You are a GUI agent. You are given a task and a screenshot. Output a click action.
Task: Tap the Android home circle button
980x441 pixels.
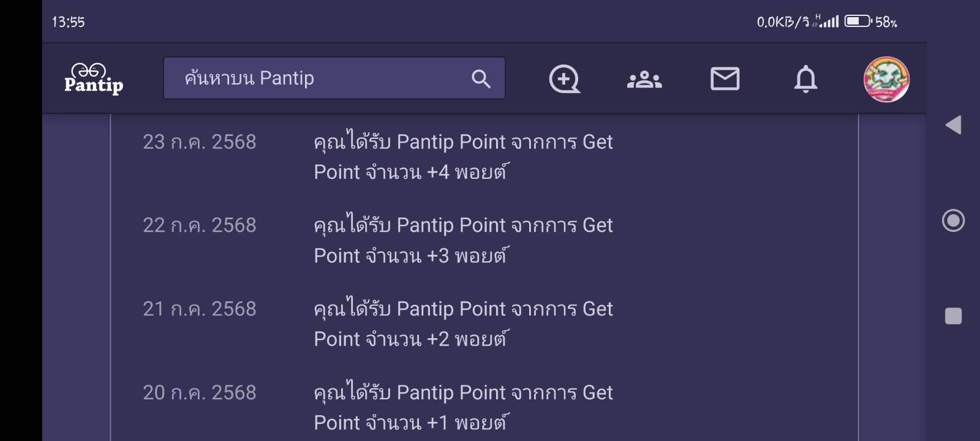[953, 221]
